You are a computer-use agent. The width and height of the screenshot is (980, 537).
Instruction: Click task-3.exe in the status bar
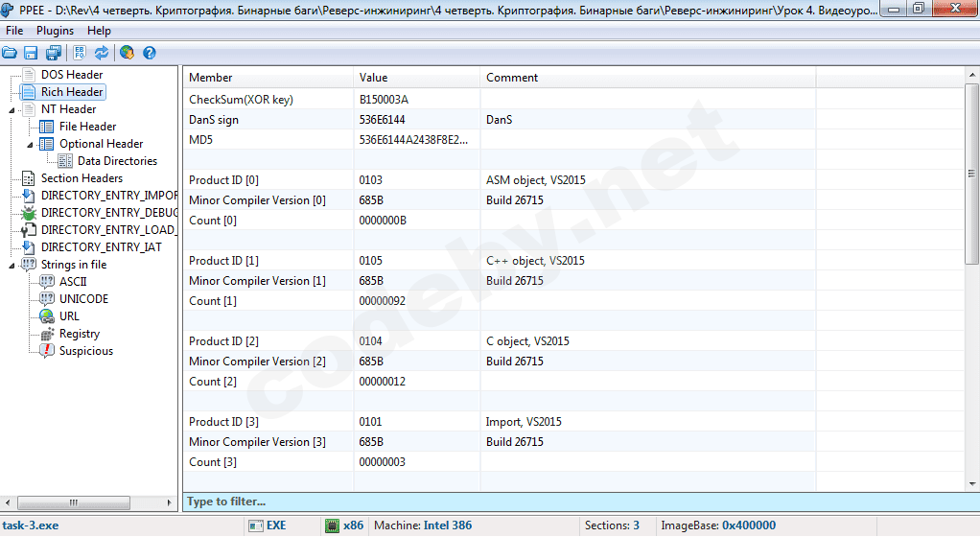pyautogui.click(x=31, y=525)
